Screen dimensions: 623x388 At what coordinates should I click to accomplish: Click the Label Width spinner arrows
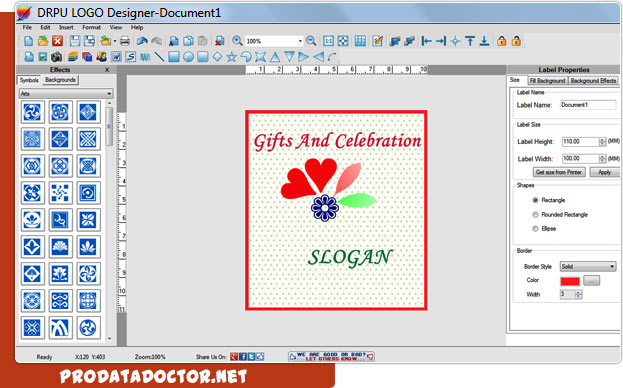602,159
